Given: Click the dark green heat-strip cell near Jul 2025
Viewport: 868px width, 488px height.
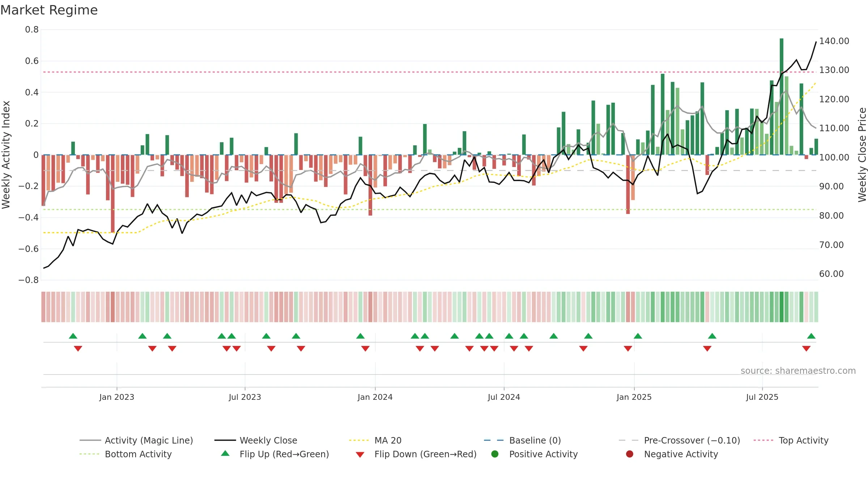Looking at the screenshot, I should (x=782, y=307).
